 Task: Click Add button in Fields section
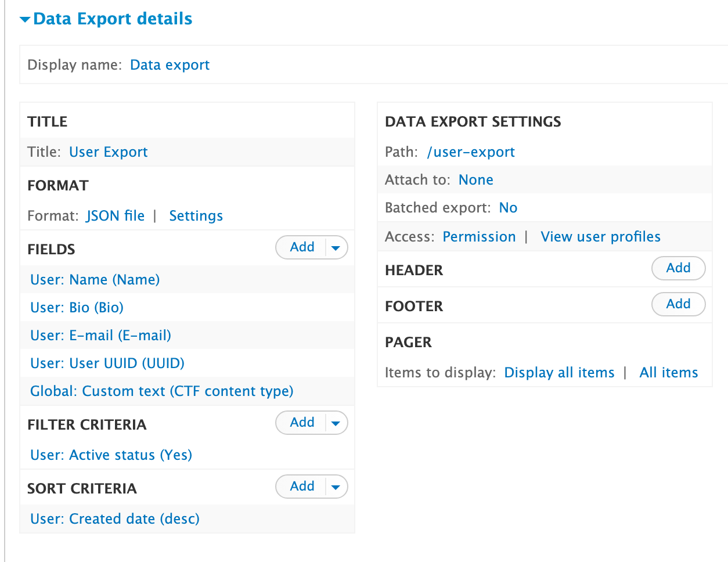click(x=302, y=247)
